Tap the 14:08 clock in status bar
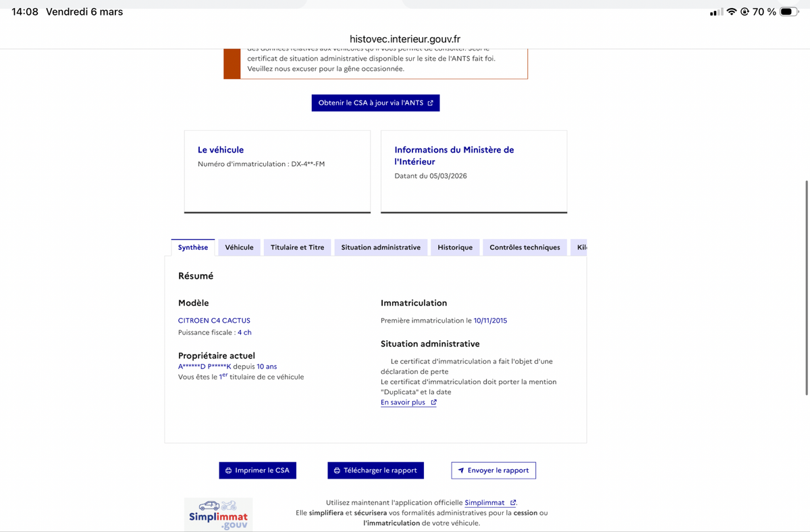The width and height of the screenshot is (810, 532). coord(25,11)
